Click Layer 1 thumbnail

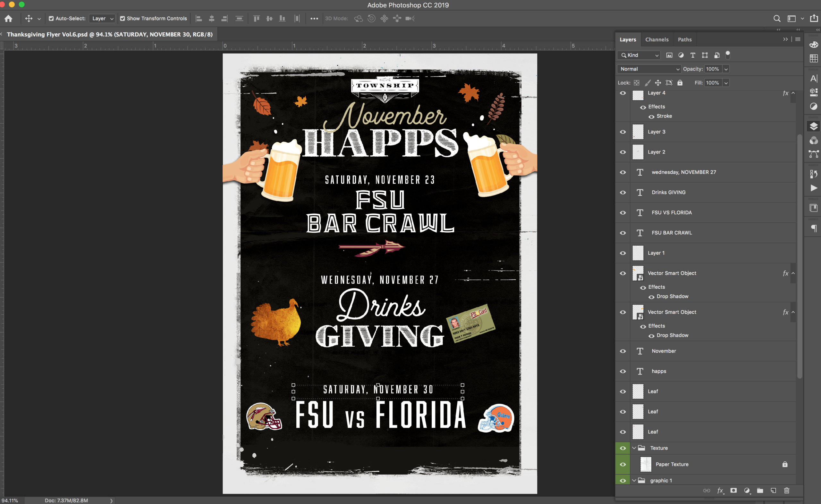pyautogui.click(x=638, y=253)
